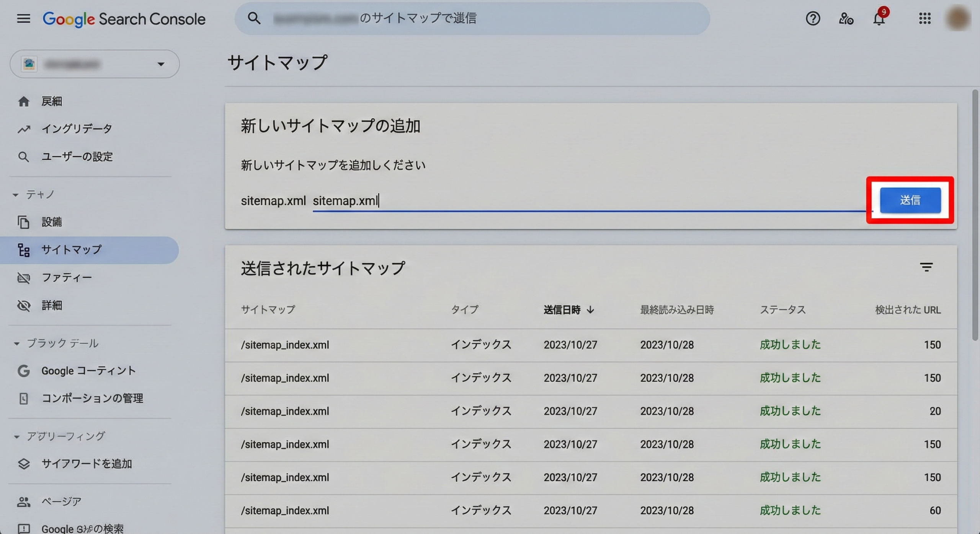Open the Google apps grid
The width and height of the screenshot is (980, 534).
tap(924, 18)
